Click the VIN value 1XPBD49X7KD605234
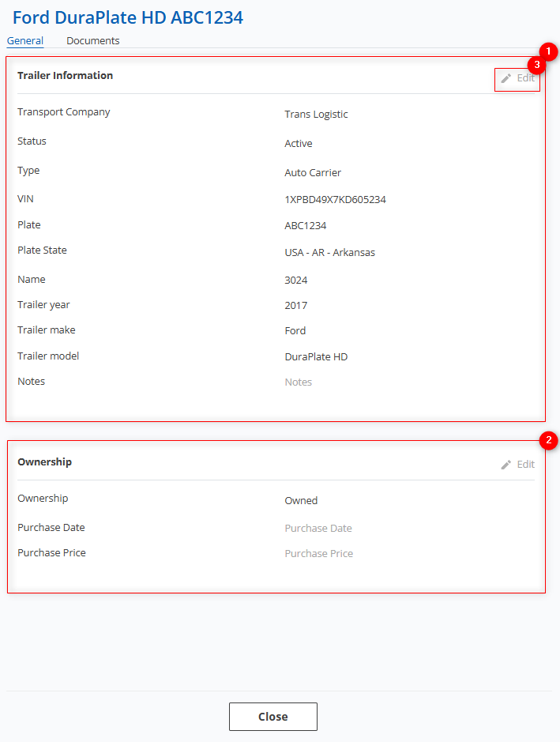Viewport: 560px width, 742px height. point(335,200)
